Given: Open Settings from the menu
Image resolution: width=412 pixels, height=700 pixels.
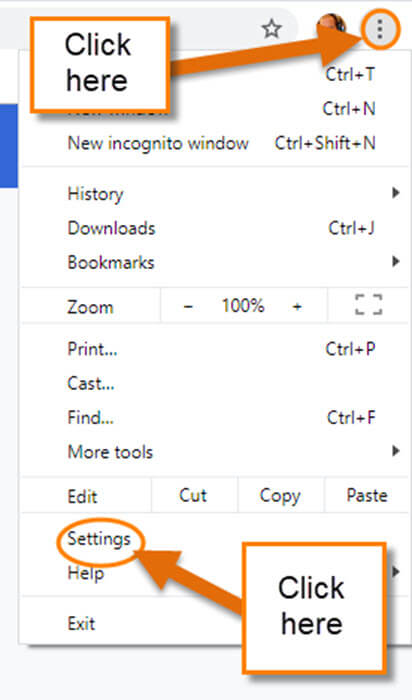Looking at the screenshot, I should pyautogui.click(x=99, y=539).
